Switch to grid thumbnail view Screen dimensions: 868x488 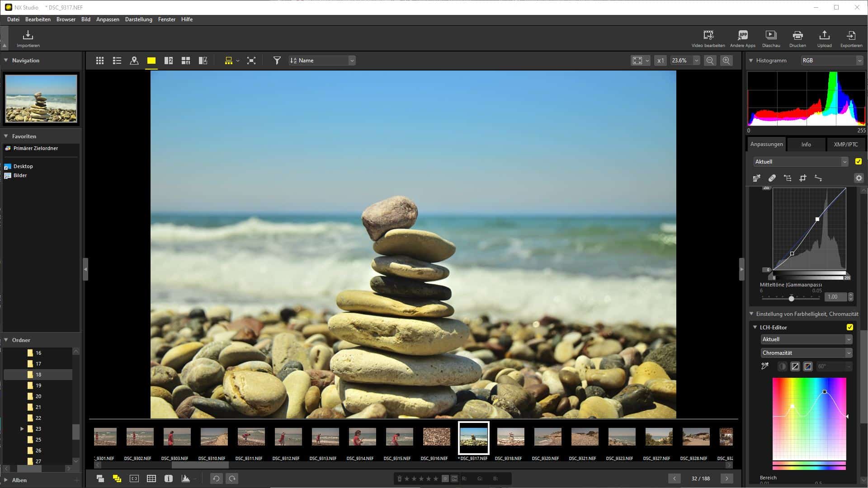coord(100,60)
